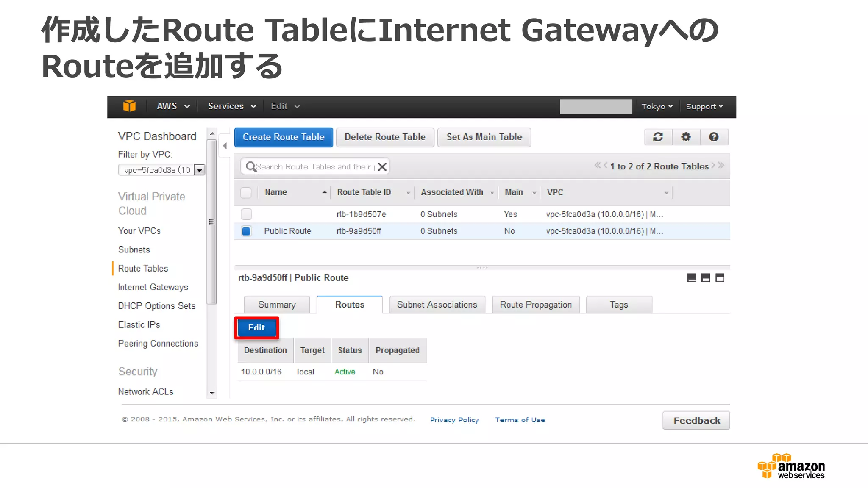Toggle the select-all header checkbox
The image size is (868, 488).
pos(246,193)
